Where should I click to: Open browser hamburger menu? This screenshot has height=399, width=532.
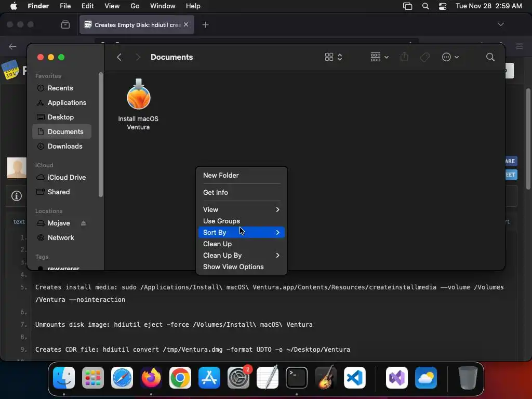(520, 46)
